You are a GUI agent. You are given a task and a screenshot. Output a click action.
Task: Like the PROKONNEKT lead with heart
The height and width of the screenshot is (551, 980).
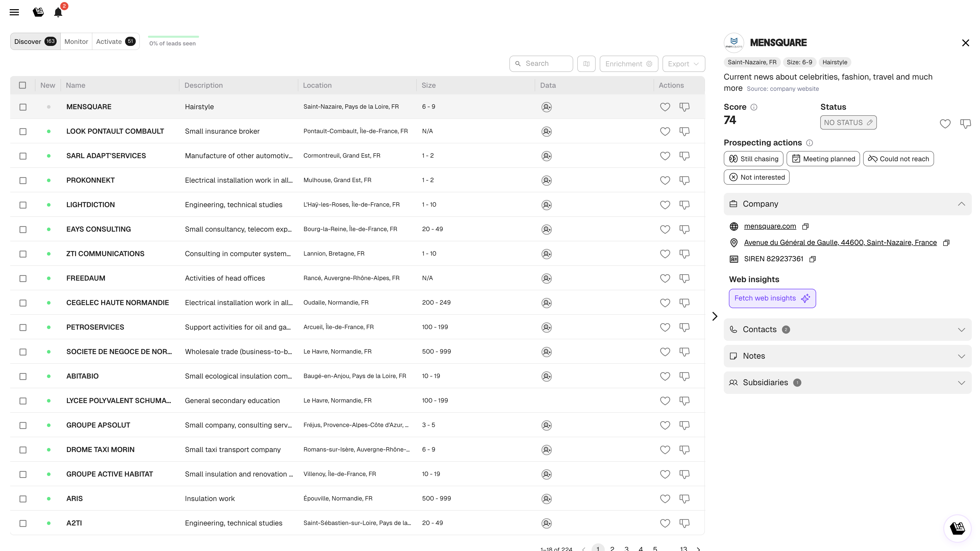[x=665, y=180]
